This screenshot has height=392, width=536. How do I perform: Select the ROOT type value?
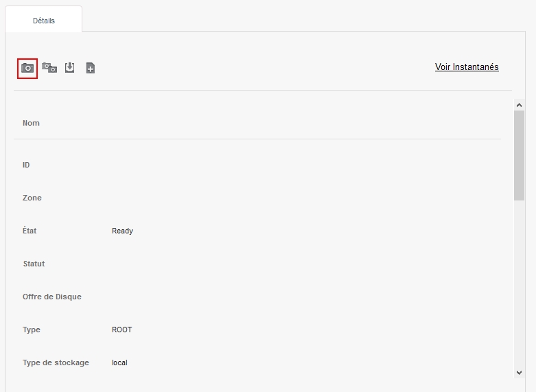click(121, 330)
